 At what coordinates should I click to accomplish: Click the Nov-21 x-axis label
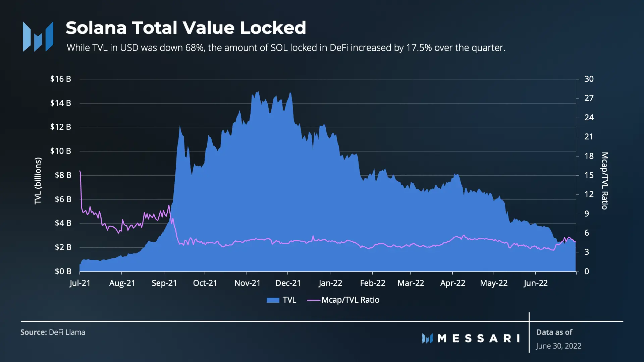[247, 283]
